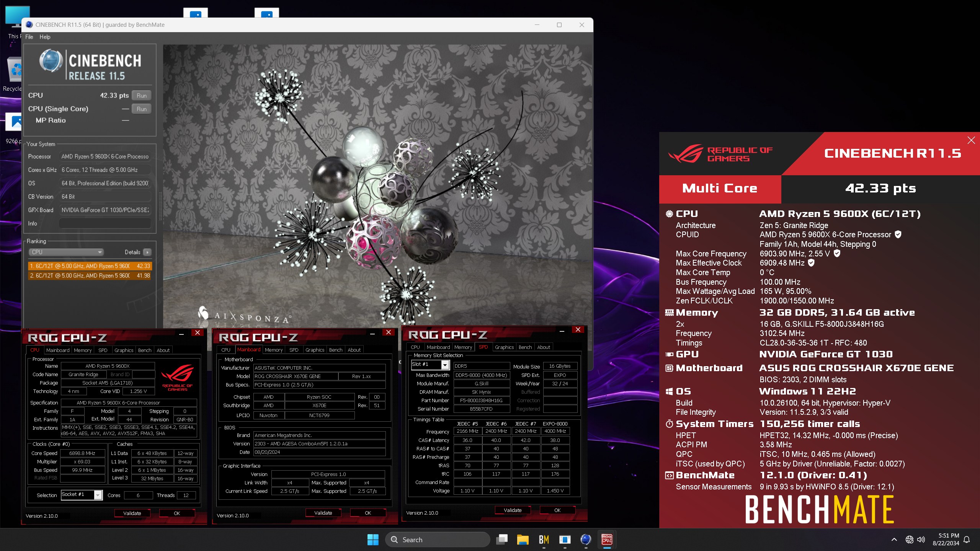Image resolution: width=980 pixels, height=551 pixels.
Task: Switch to Mainboard tab in first CPU-Z window
Action: [58, 350]
